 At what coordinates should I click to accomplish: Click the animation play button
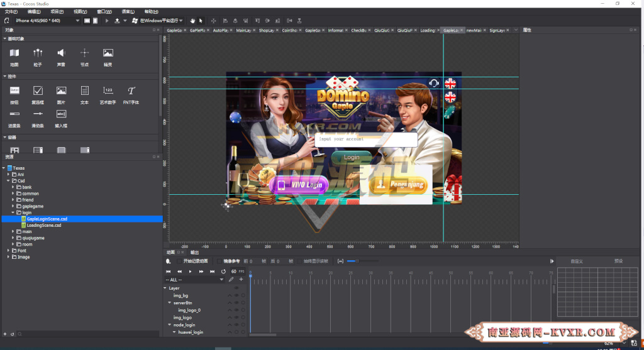[x=190, y=271]
